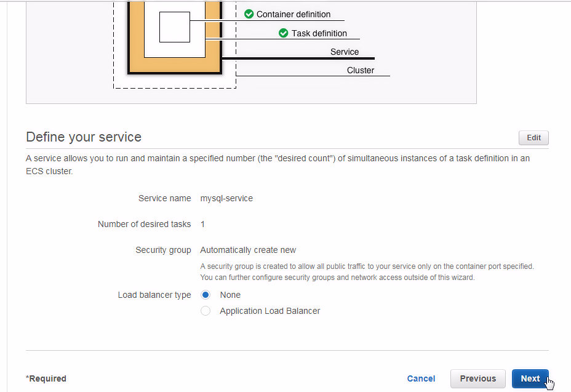This screenshot has width=571, height=392.
Task: Click the Edit button for service definition
Action: pos(533,138)
